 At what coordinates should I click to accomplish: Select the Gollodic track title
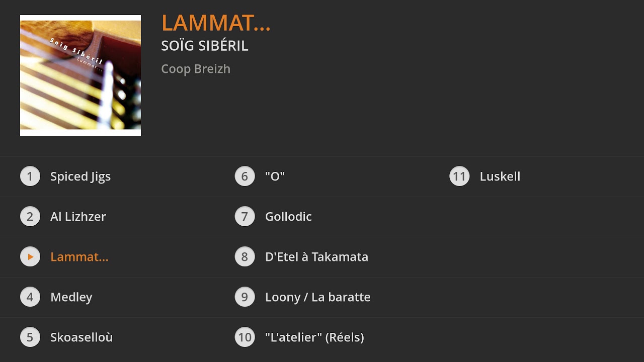click(288, 217)
